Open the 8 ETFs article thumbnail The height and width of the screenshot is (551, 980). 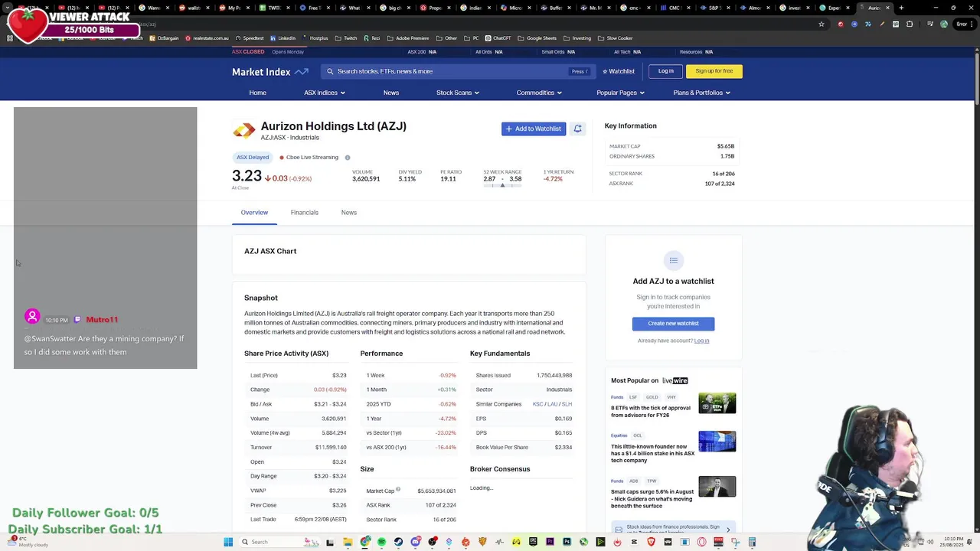coord(717,403)
